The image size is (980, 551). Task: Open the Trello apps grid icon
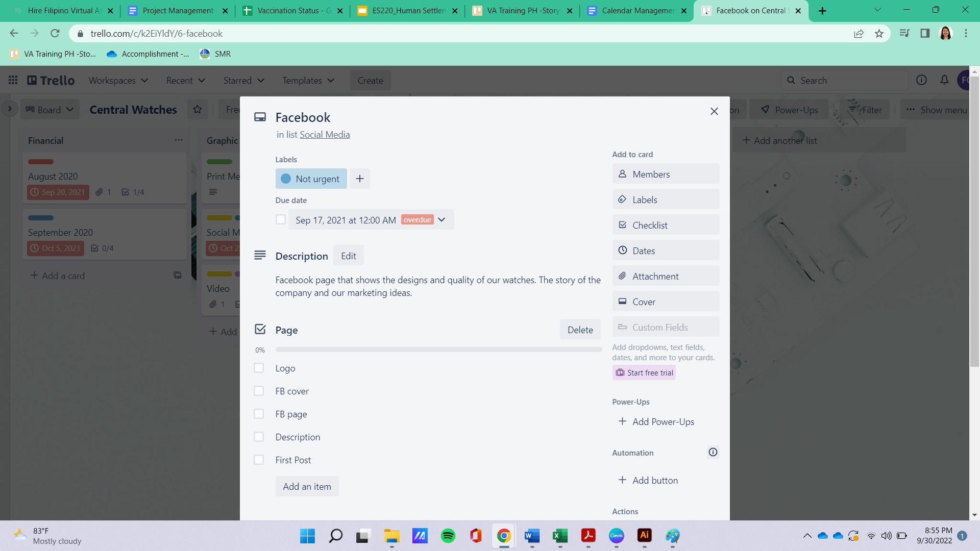point(13,80)
